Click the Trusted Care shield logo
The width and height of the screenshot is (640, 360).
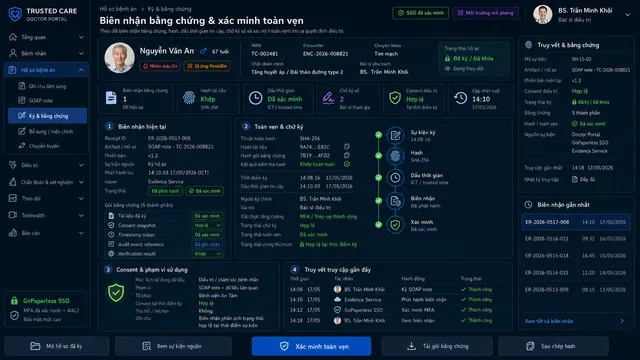(x=15, y=14)
